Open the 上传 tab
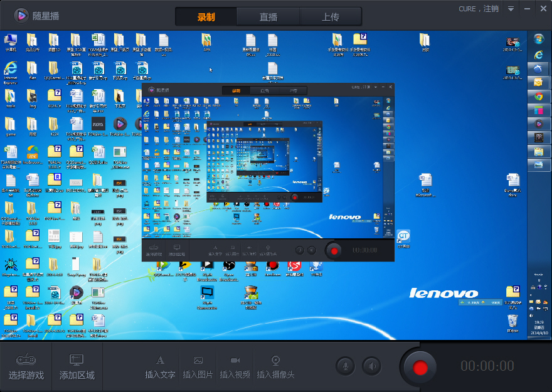Image resolution: width=552 pixels, height=392 pixels. (331, 17)
